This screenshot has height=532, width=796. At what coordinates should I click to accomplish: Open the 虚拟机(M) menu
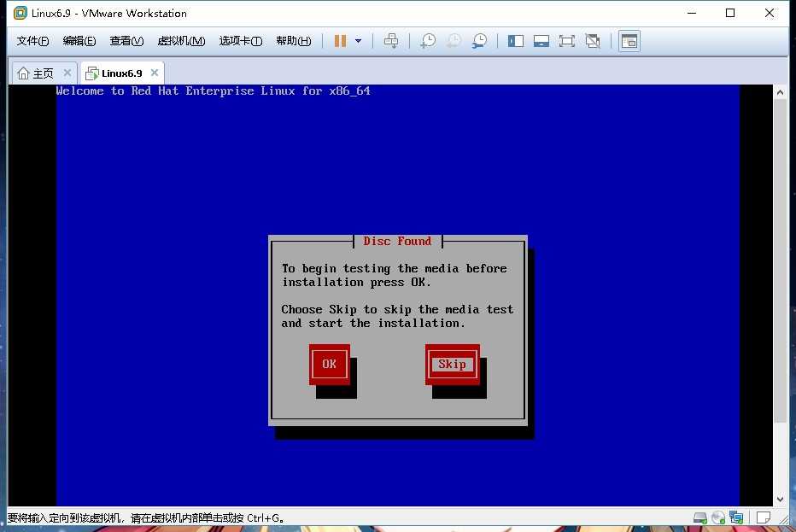pyautogui.click(x=181, y=41)
